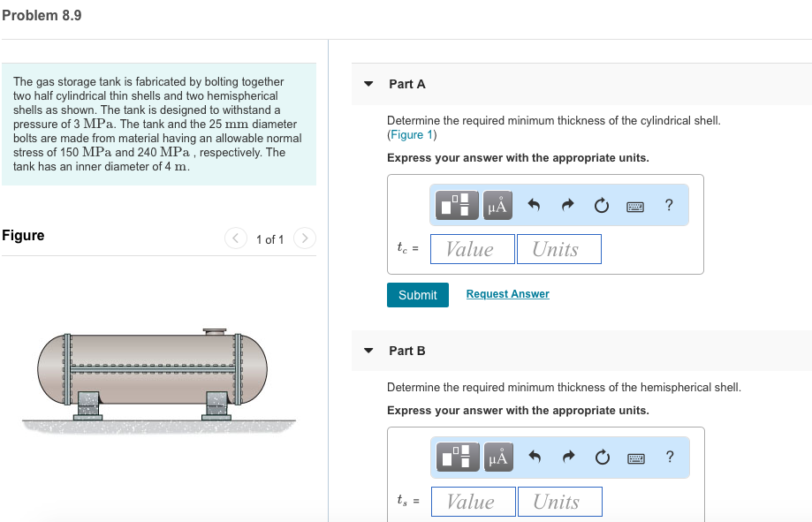Click the help question mark in Part A

[669, 205]
